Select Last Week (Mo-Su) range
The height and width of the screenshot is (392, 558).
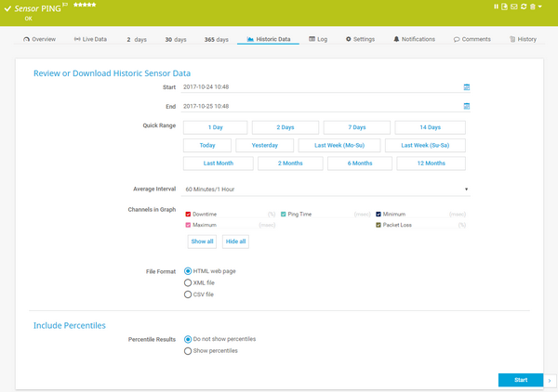[x=339, y=145]
